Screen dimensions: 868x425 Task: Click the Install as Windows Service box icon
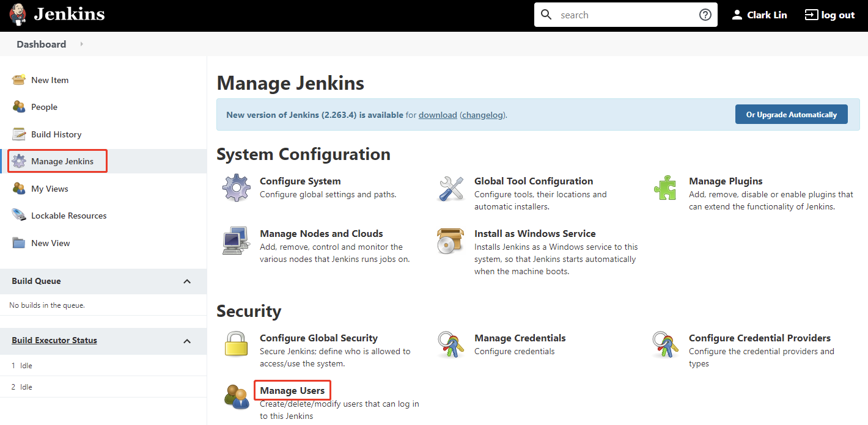(451, 241)
